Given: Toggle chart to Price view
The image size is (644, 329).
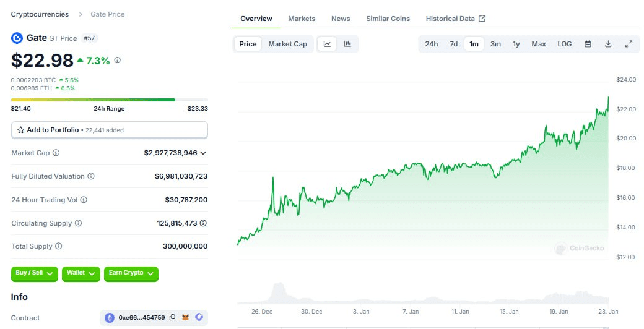Looking at the screenshot, I should point(248,44).
